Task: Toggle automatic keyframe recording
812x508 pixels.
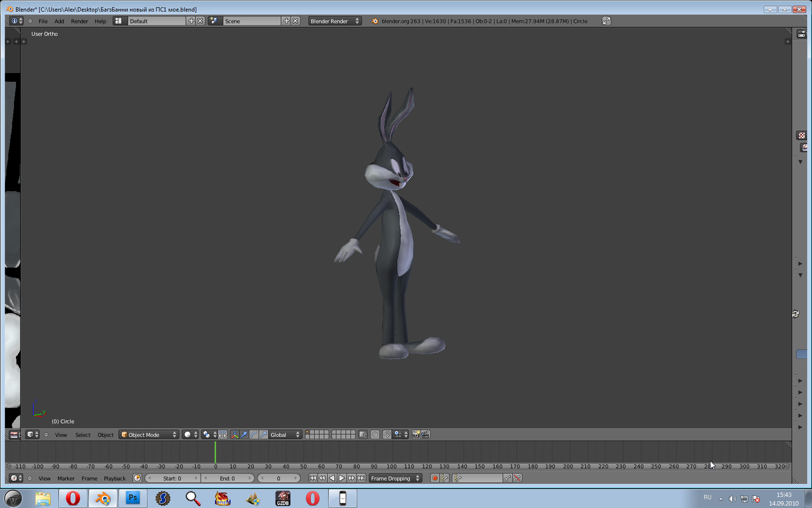Action: pyautogui.click(x=435, y=478)
